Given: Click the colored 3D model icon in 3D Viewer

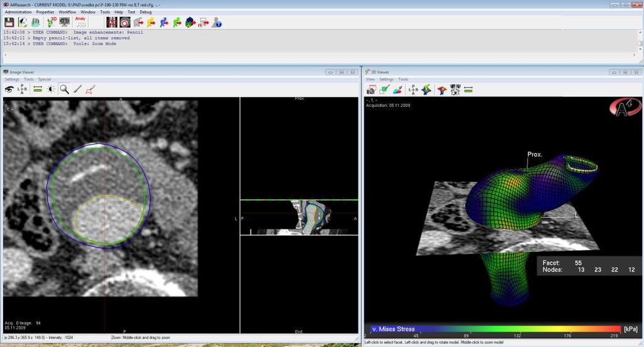Looking at the screenshot, I should pyautogui.click(x=426, y=89).
